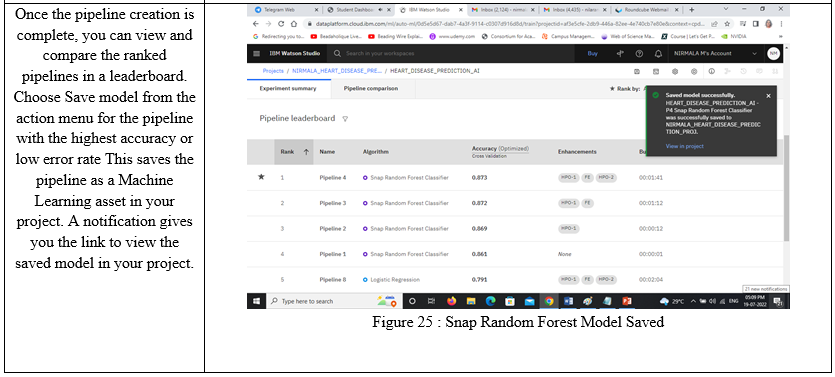Open a new browser tab
Viewport: 835px width, 377px height.
click(691, 10)
